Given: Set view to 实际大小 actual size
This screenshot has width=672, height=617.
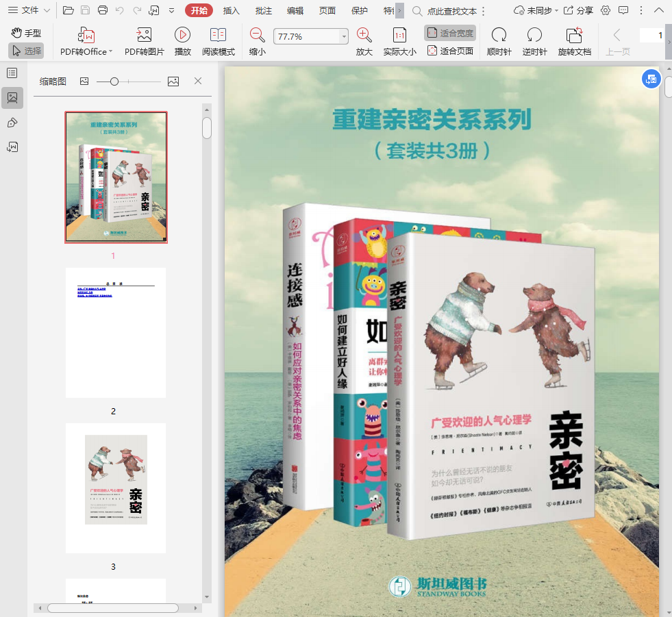Looking at the screenshot, I should pos(399,42).
